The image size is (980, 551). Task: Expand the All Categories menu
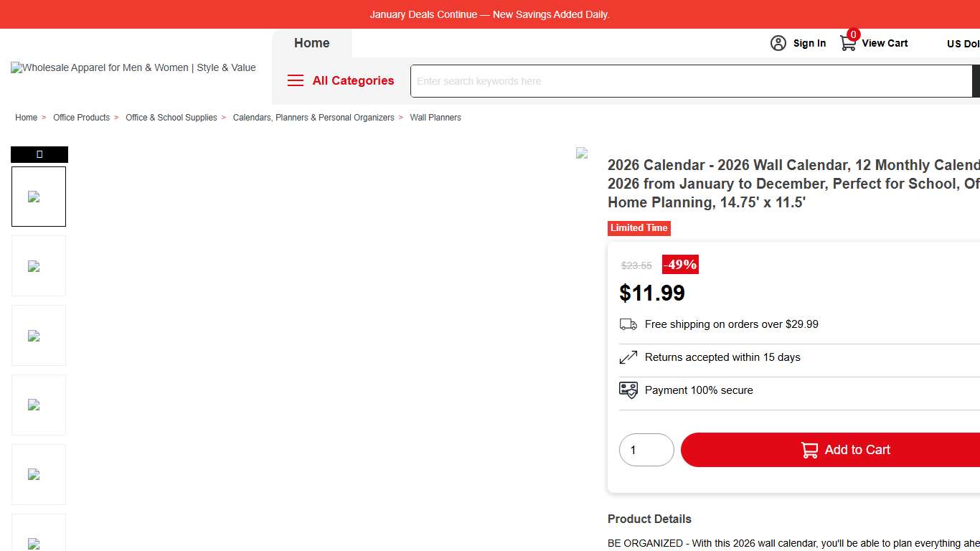click(x=353, y=80)
